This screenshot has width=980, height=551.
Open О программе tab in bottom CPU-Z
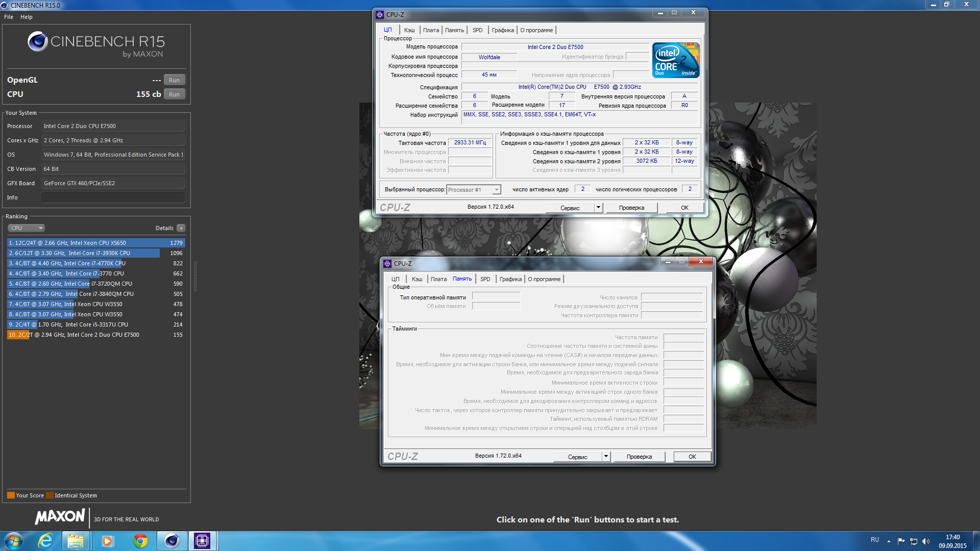pos(544,279)
